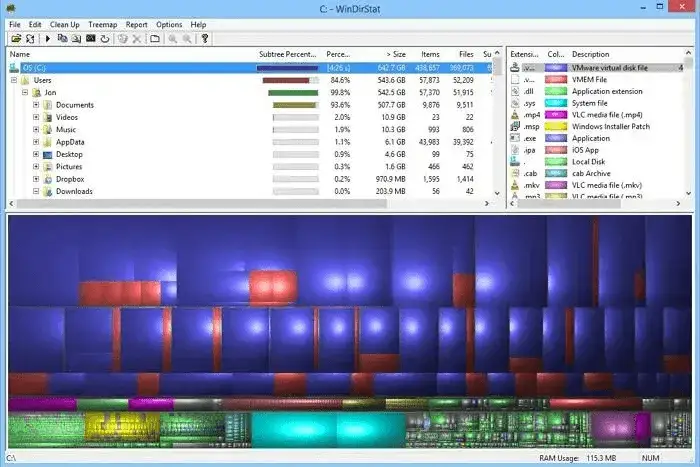This screenshot has height=467, width=700.
Task: Click the 507.7 GB size value
Action: 391,105
